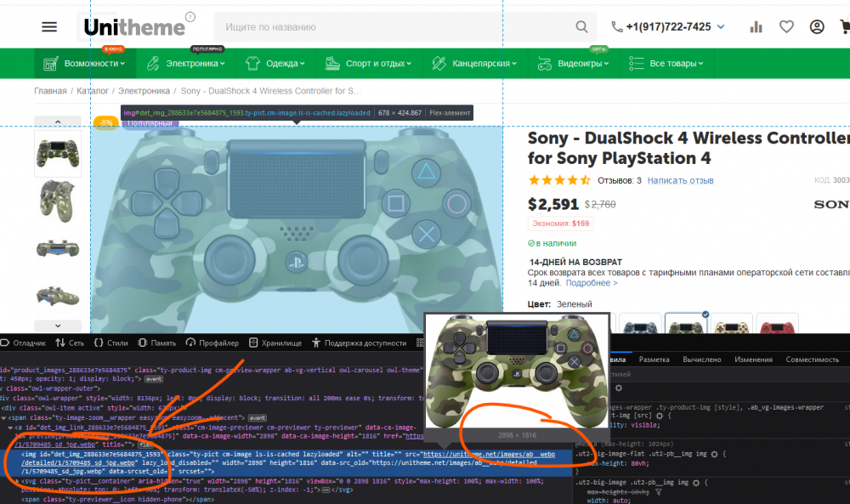Click the search magnifier icon
Screen dimensions: 850x504
585,27
